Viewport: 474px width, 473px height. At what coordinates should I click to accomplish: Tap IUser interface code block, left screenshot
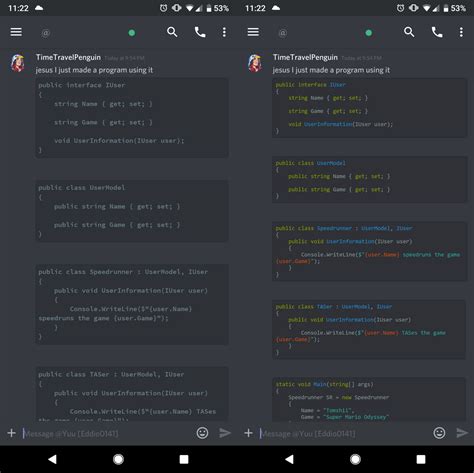point(132,118)
